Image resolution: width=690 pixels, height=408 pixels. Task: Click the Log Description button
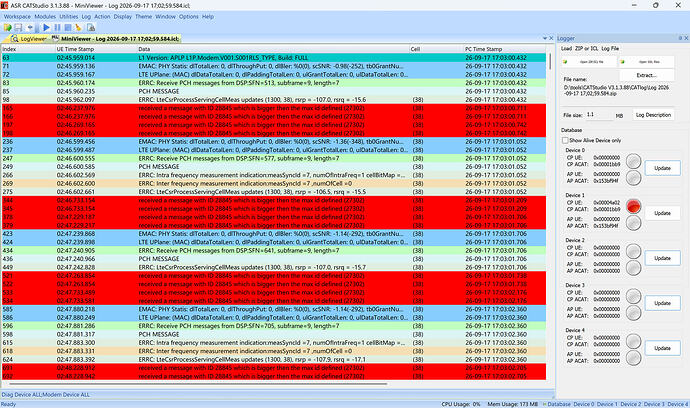point(653,115)
